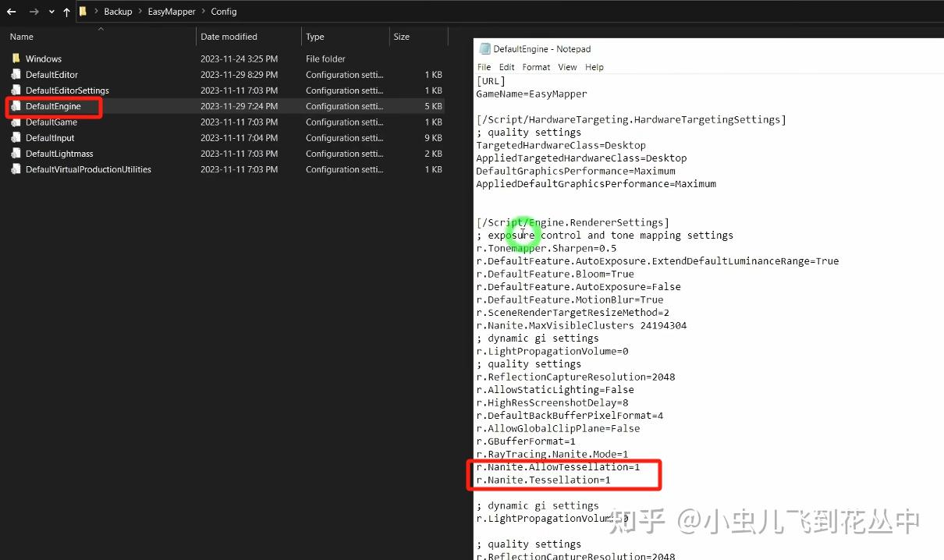
Task: Select the DefaultVirtualProductionUtilities file icon
Action: pos(16,169)
